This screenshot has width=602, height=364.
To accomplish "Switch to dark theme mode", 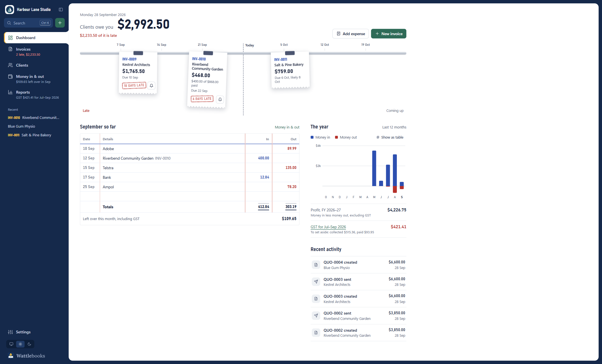I will [x=29, y=344].
